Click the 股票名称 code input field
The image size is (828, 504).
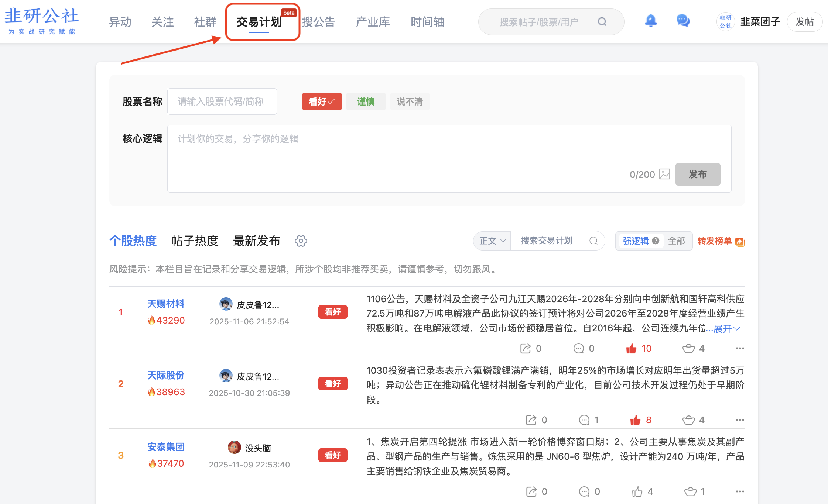(x=222, y=101)
